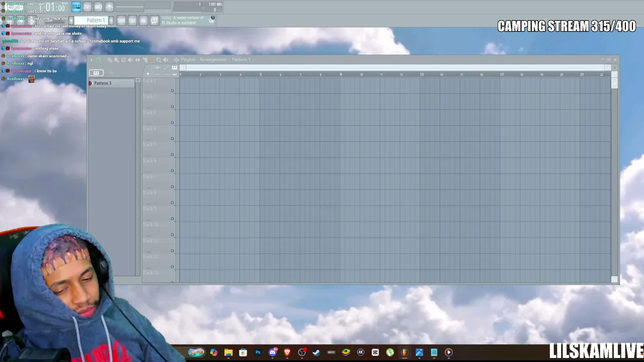The width and height of the screenshot is (644, 362).
Task: Select the Delete tool in Playlist
Action: tap(123, 60)
